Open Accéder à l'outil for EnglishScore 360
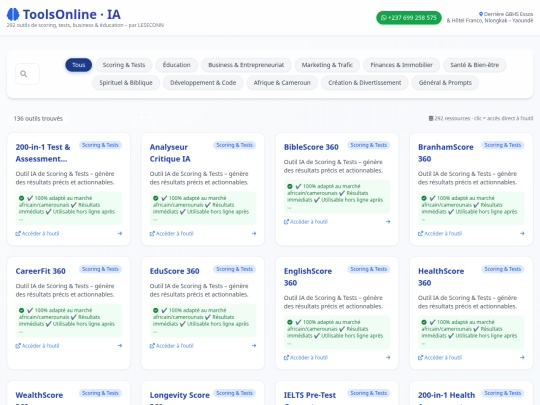This screenshot has height=405, width=540. coord(306,357)
